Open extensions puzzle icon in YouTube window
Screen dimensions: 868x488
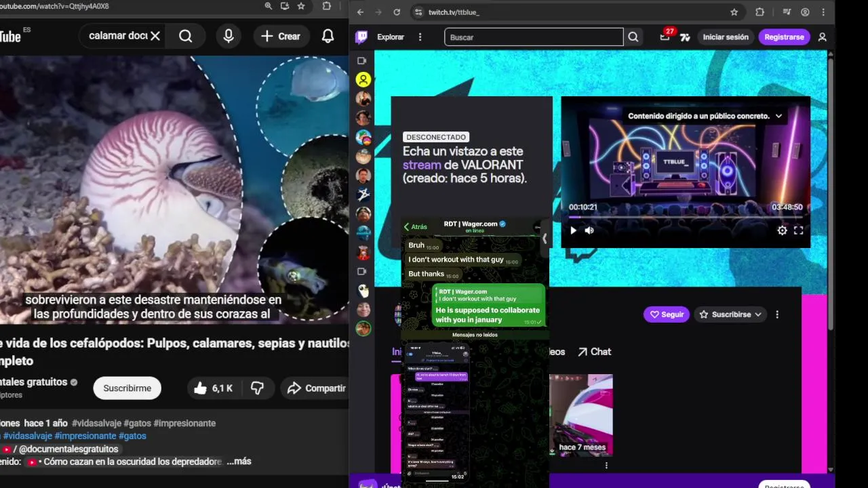[327, 6]
